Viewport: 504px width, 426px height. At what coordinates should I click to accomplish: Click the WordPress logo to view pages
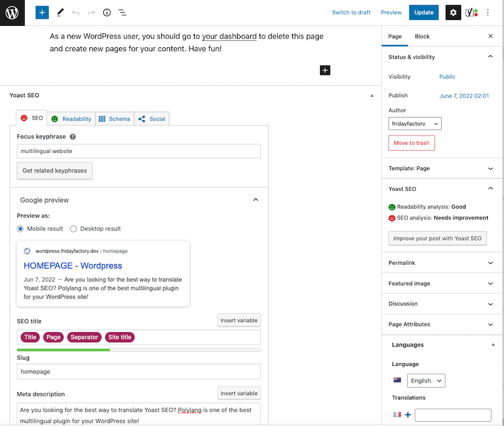pyautogui.click(x=12, y=13)
